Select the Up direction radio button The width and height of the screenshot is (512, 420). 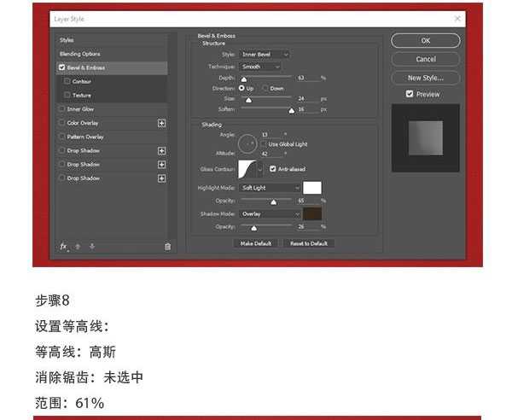click(241, 88)
